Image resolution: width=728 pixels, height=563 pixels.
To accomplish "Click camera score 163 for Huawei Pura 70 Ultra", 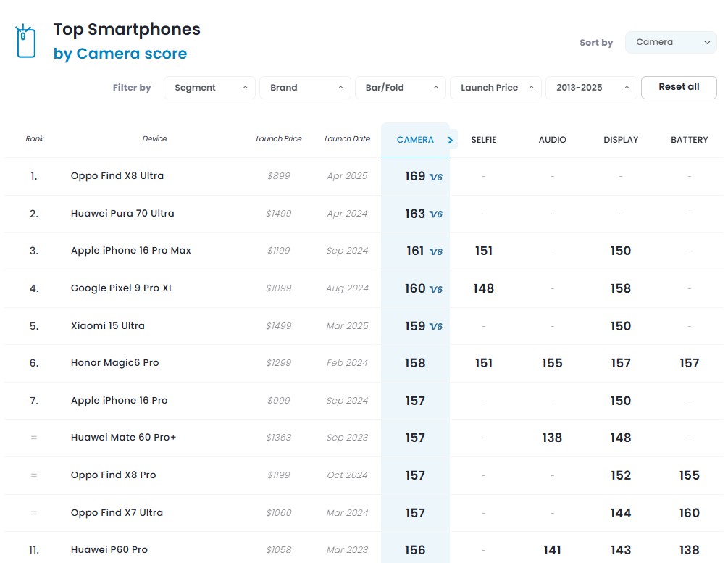I will click(x=414, y=214).
